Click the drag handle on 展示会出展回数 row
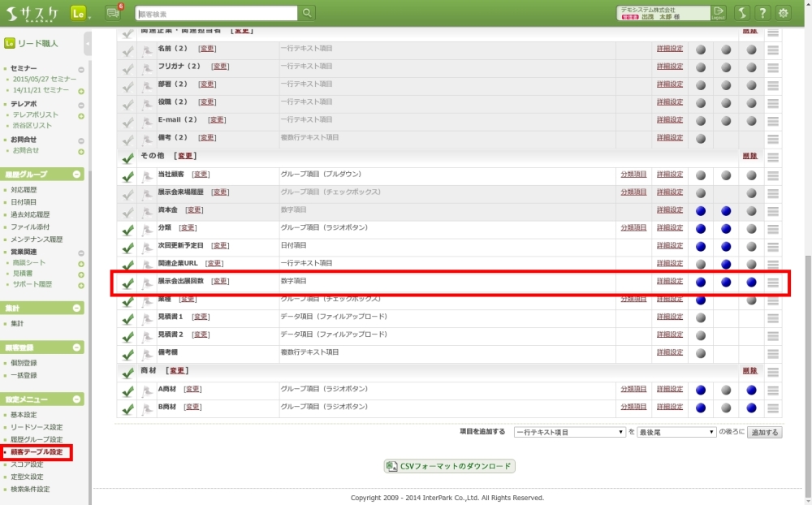The width and height of the screenshot is (812, 505). pos(773,283)
